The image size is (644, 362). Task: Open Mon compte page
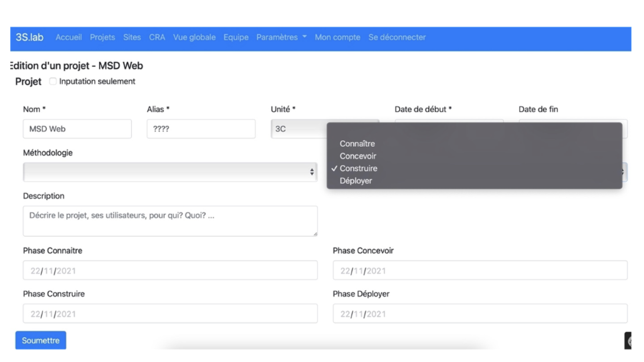point(337,37)
